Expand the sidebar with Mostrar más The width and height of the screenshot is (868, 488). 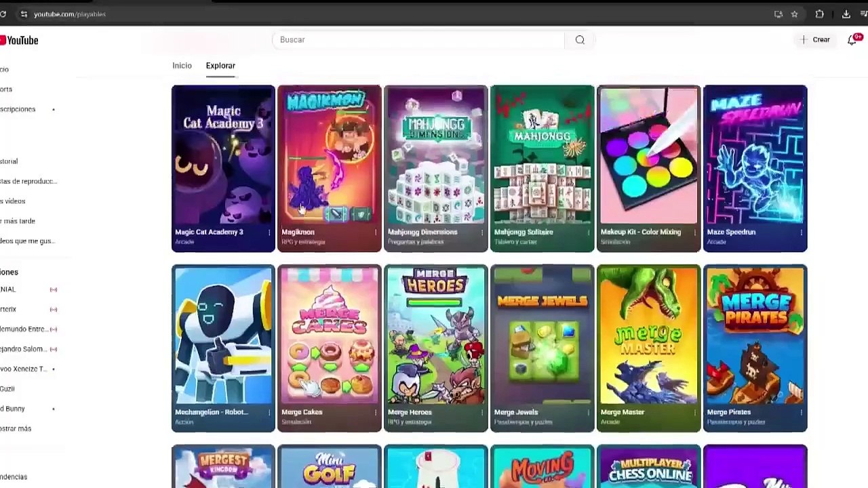pos(16,429)
